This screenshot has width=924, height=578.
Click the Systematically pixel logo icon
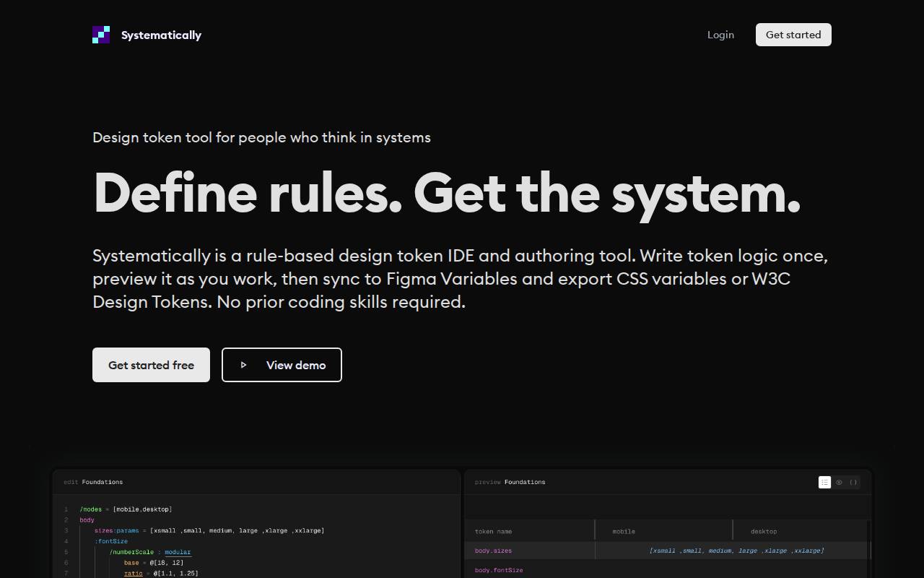(x=101, y=35)
